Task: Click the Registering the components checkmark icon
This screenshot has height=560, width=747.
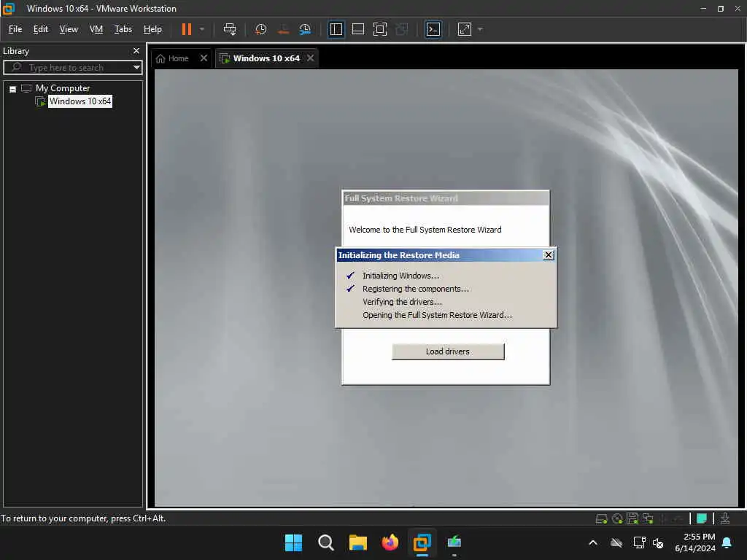Action: 350,289
